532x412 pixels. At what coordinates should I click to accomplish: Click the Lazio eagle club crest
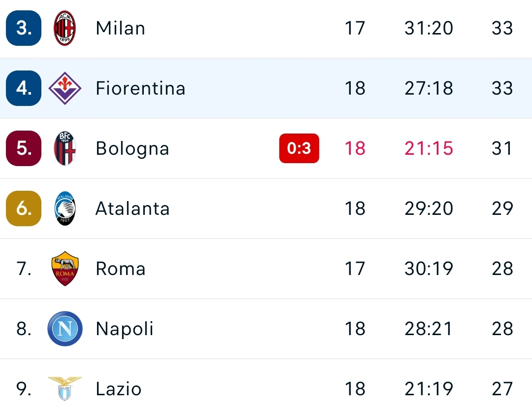click(x=65, y=389)
